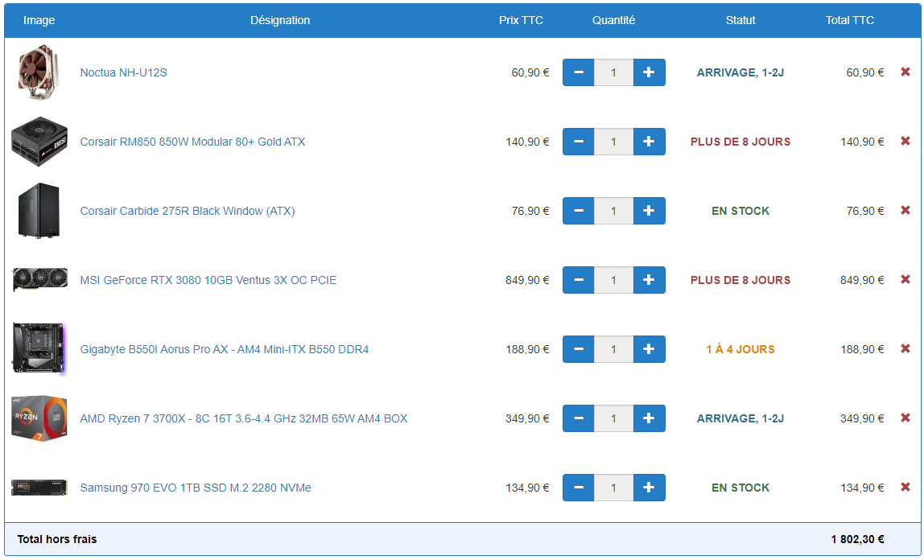Click the Prix TTC column header
Viewport: 924px width, 560px height.
pos(521,20)
